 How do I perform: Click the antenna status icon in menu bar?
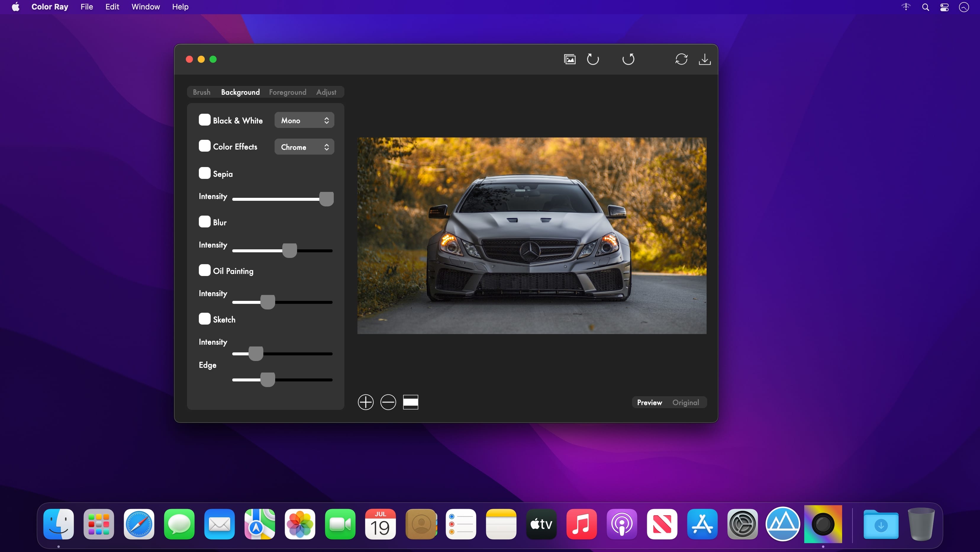click(x=906, y=7)
